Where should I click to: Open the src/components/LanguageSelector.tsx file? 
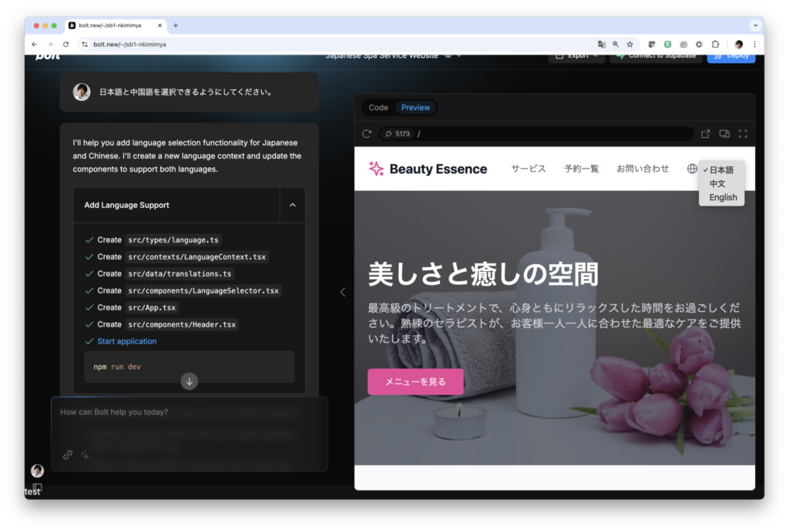coord(203,291)
